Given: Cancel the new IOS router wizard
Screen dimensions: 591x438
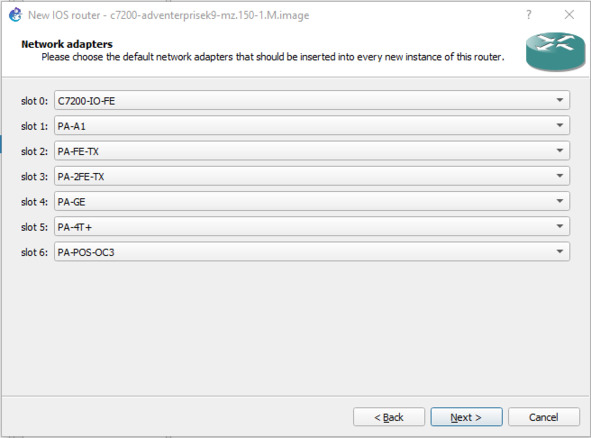Looking at the screenshot, I should pos(544,417).
